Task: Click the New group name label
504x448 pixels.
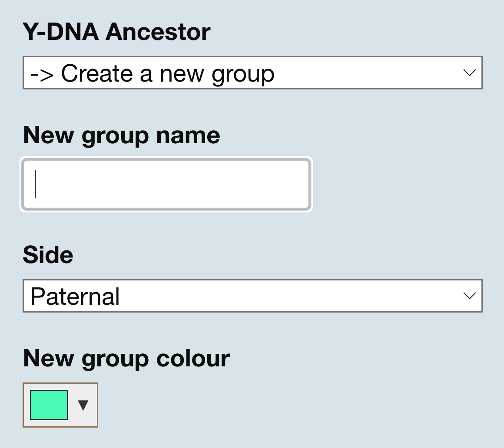Action: point(122,135)
